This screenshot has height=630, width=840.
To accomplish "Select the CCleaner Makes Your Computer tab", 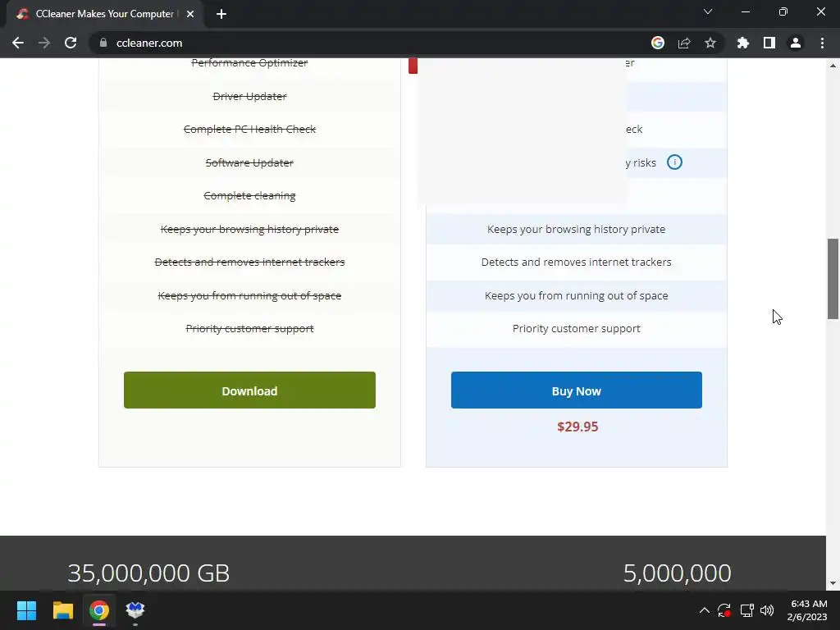I will tap(105, 14).
